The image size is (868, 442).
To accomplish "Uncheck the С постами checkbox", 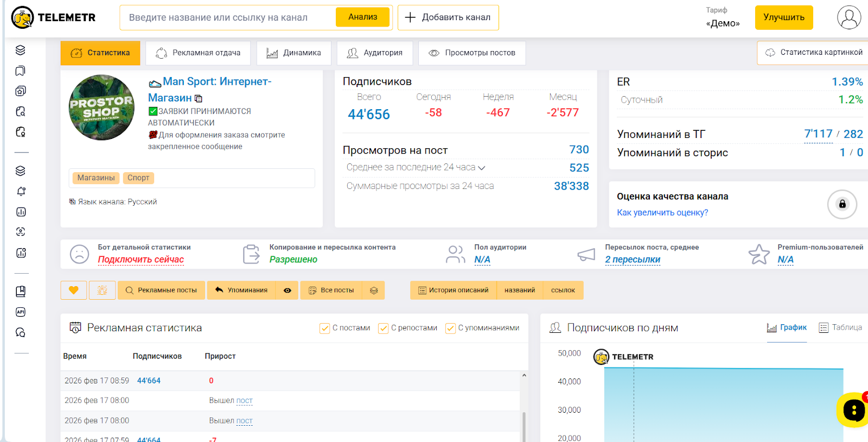I will tap(325, 329).
